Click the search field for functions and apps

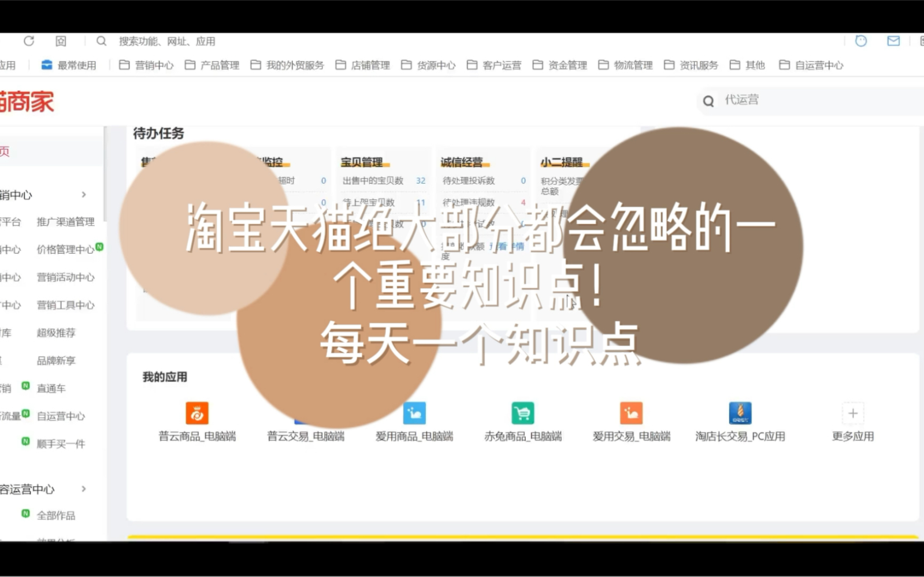(167, 41)
